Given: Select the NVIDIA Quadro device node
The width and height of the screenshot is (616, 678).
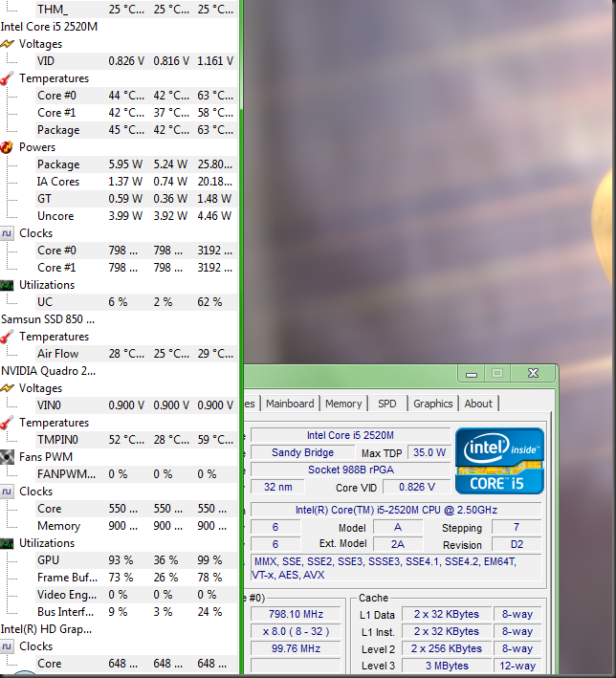Looking at the screenshot, I should (48, 371).
